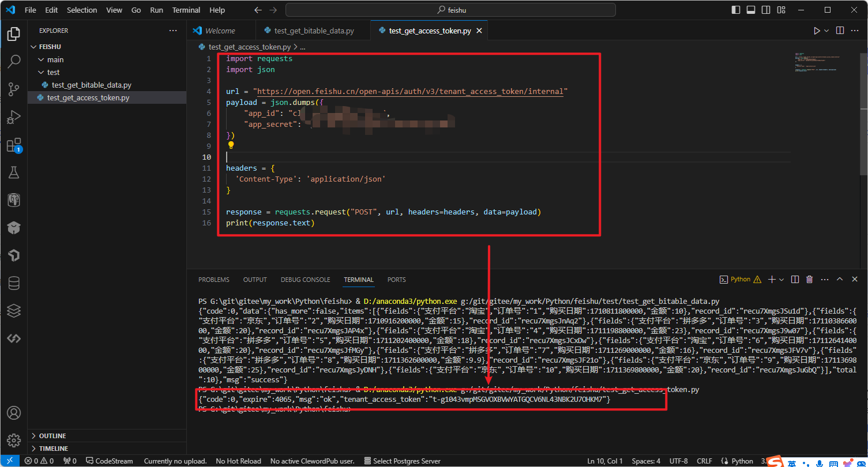Image resolution: width=868 pixels, height=467 pixels.
Task: Split the terminal panel
Action: [795, 279]
